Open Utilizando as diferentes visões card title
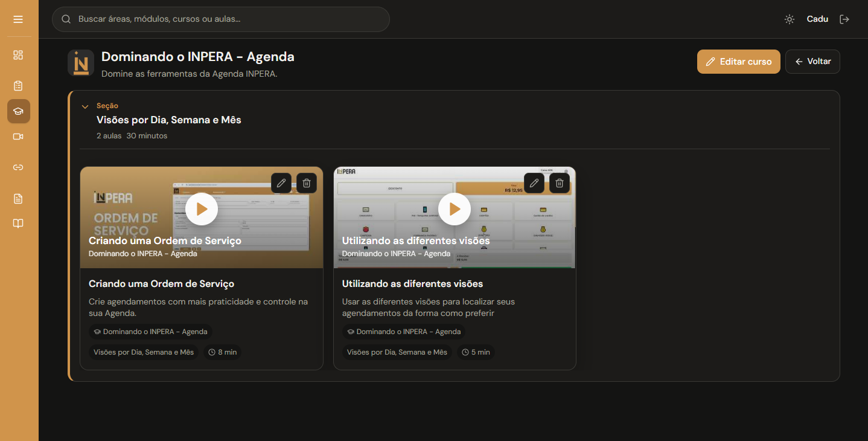The height and width of the screenshot is (441, 868). coord(413,284)
